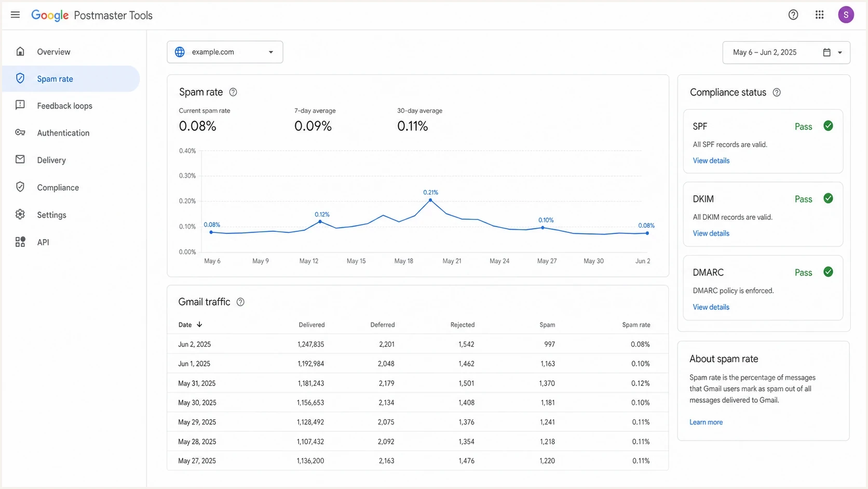Click the API widgets icon
Viewport: 868px width, 489px height.
(x=20, y=242)
